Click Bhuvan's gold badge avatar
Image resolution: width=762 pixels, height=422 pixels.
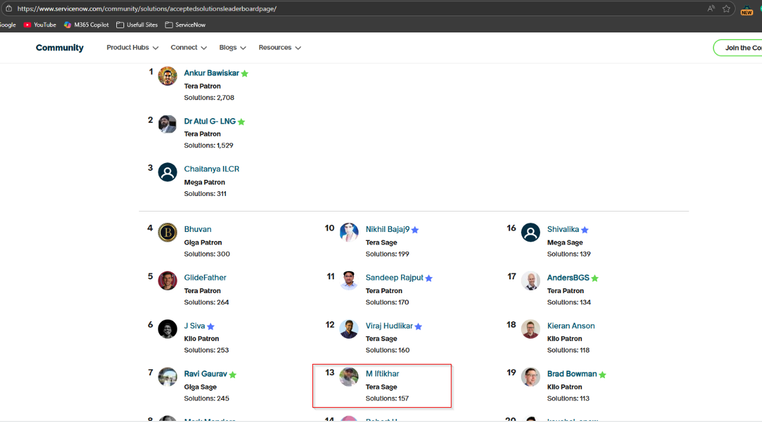(167, 232)
